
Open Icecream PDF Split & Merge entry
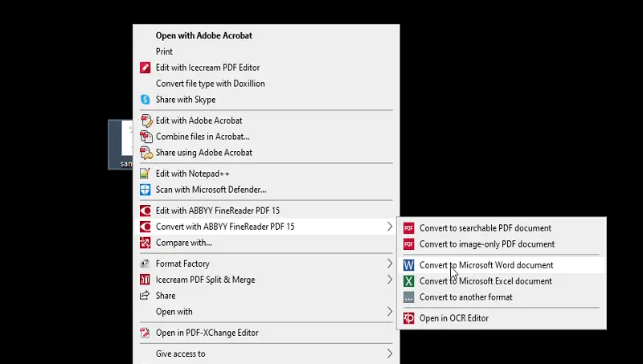point(267,280)
